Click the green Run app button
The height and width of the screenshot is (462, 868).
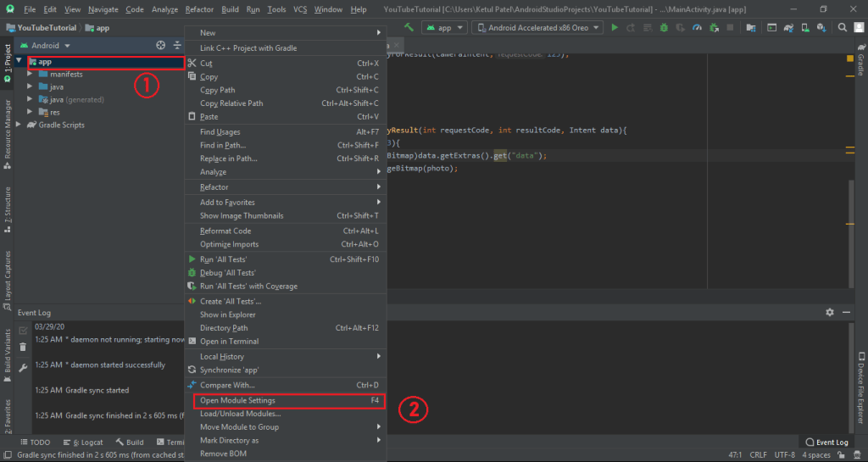[x=615, y=27]
